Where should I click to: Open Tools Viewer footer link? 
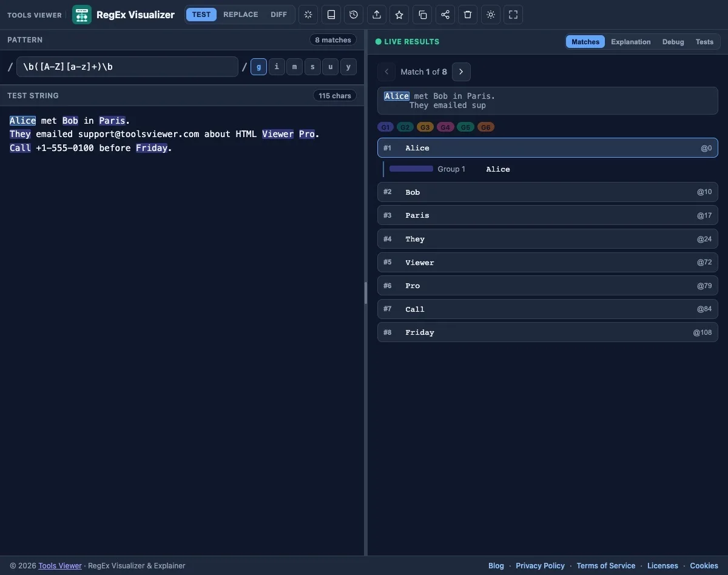pos(60,566)
